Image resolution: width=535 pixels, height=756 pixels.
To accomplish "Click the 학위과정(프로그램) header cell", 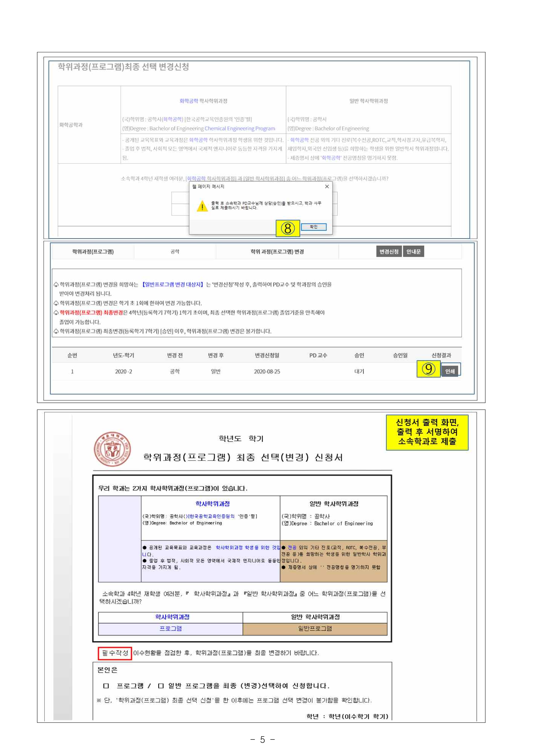I will point(93,252).
